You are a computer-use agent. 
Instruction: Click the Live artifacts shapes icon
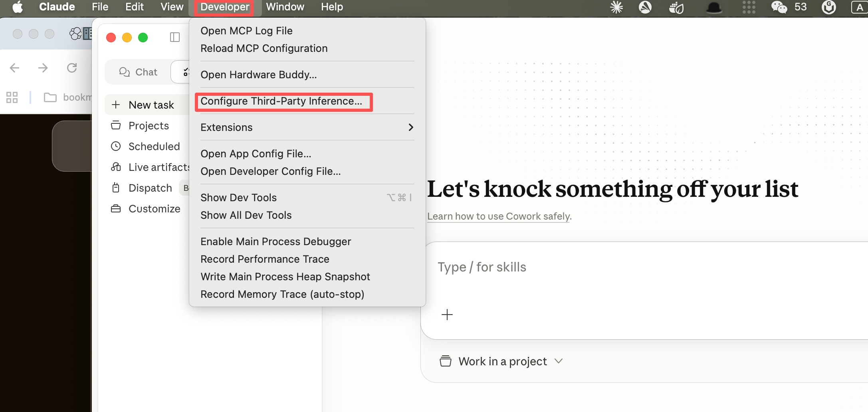pos(116,167)
